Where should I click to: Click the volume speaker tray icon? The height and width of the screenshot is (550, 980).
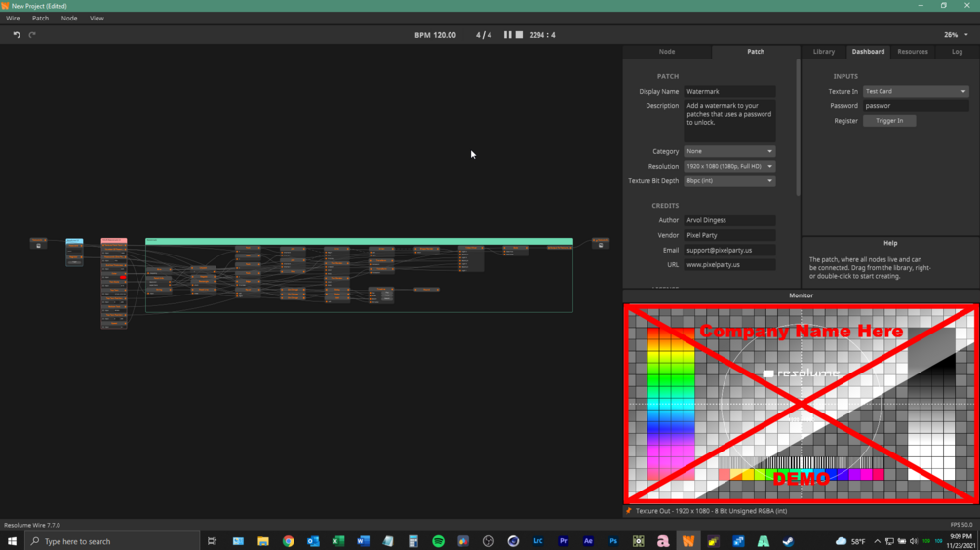pos(913,541)
